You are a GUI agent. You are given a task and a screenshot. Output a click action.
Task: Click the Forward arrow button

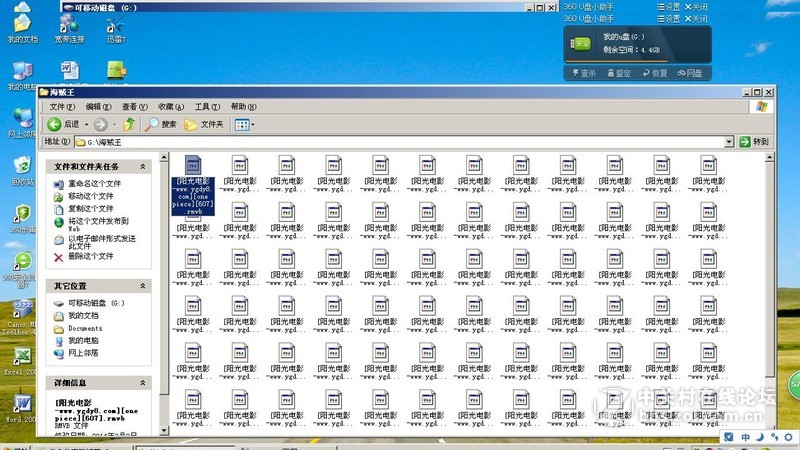point(101,124)
